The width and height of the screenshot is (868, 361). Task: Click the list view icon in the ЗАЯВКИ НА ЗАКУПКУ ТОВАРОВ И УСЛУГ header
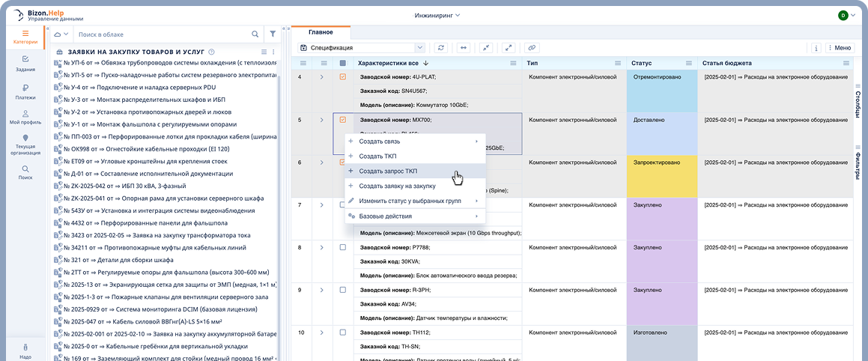click(x=264, y=52)
